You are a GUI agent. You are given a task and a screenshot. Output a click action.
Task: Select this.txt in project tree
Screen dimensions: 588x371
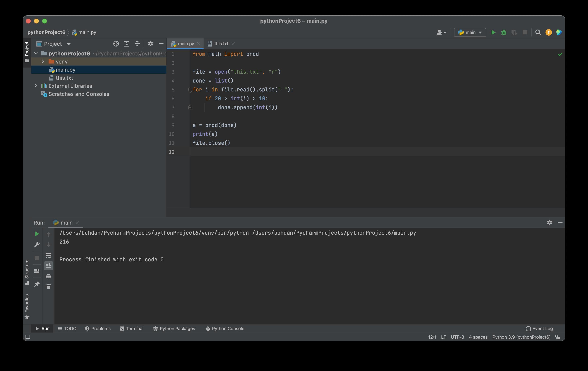tap(64, 78)
